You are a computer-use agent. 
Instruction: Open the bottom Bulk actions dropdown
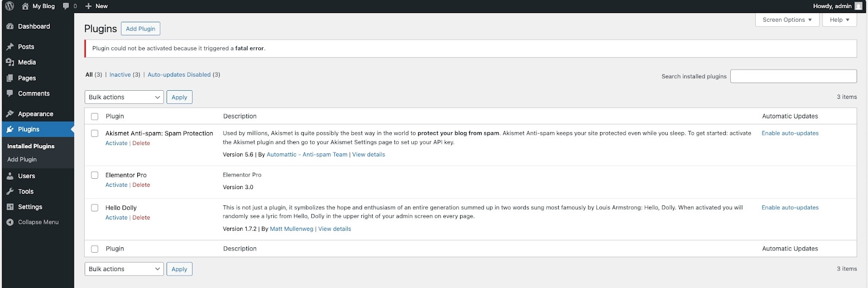(x=124, y=269)
